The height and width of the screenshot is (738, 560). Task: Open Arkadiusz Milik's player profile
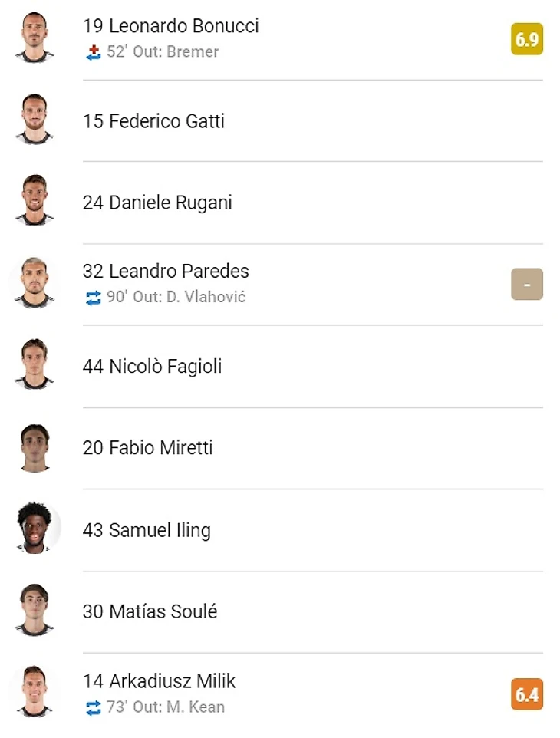click(x=160, y=681)
